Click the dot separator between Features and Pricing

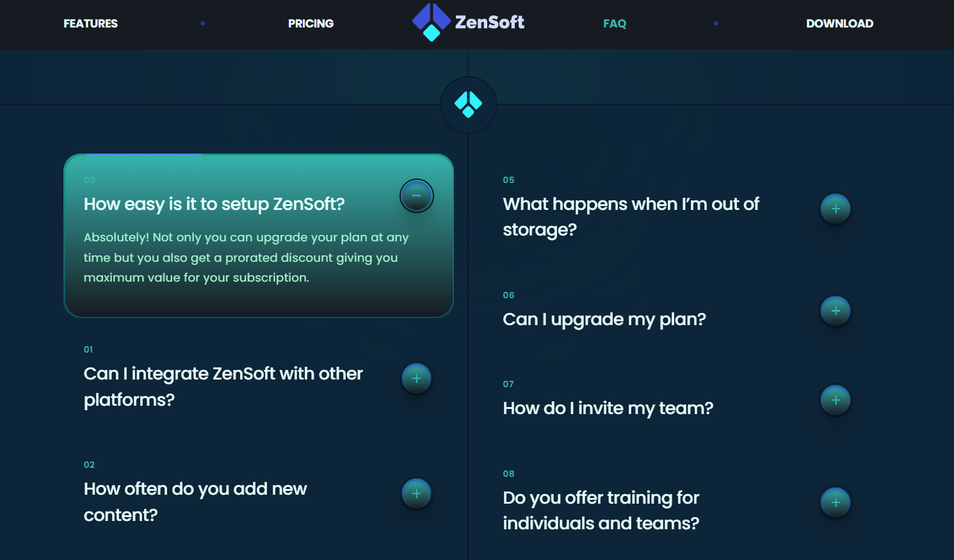click(202, 24)
